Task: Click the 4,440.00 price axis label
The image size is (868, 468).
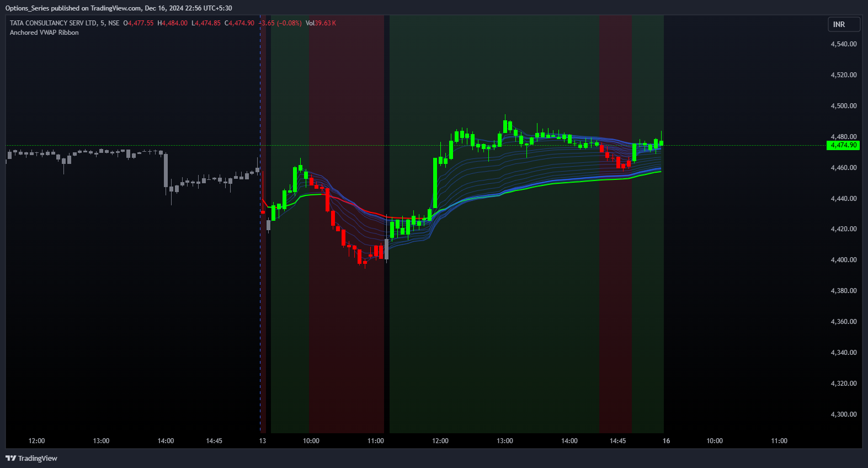Action: [844, 199]
